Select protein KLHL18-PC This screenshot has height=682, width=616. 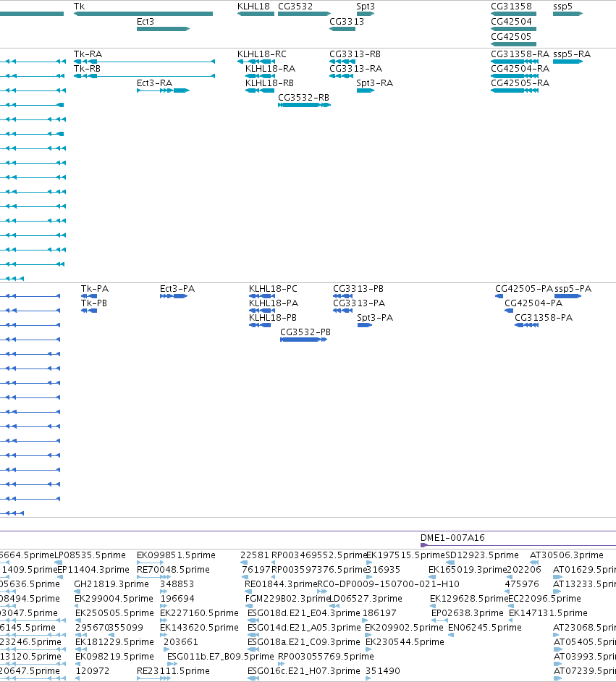coord(262,296)
